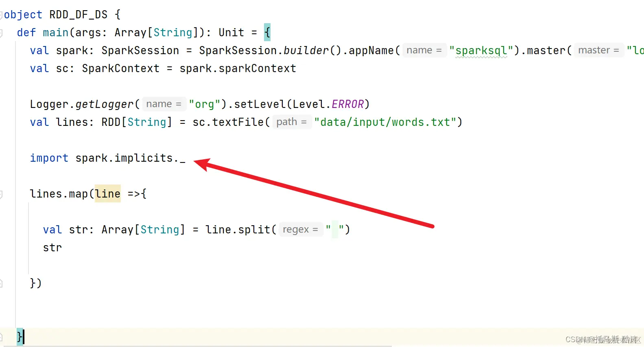Click the closing '})' of the map call
The height and width of the screenshot is (347, 644).
click(36, 283)
